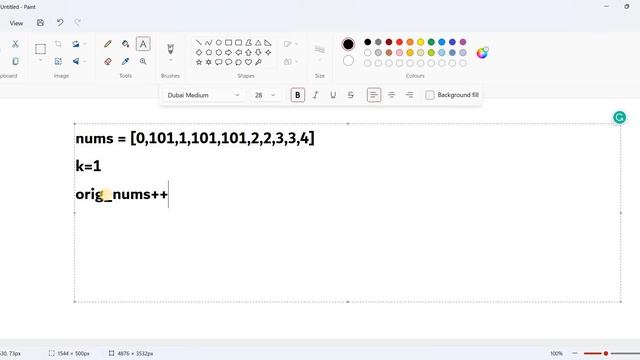Open the font size 28 dropdown
The width and height of the screenshot is (640, 360).
coord(265,95)
